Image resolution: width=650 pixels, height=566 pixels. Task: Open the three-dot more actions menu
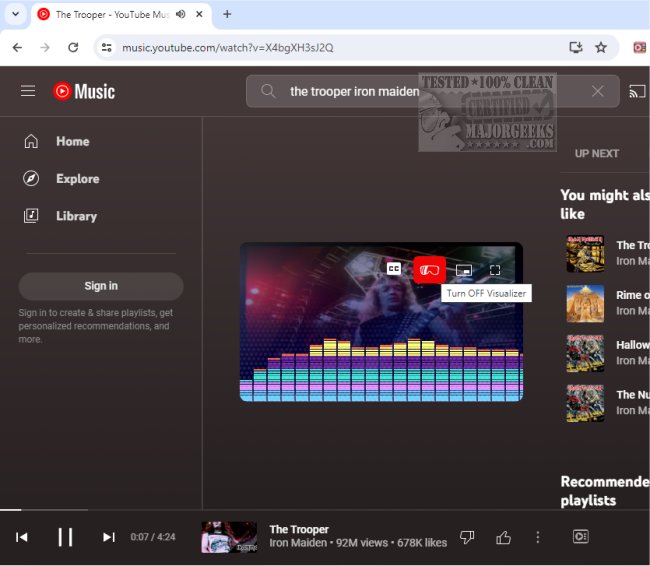click(x=538, y=537)
